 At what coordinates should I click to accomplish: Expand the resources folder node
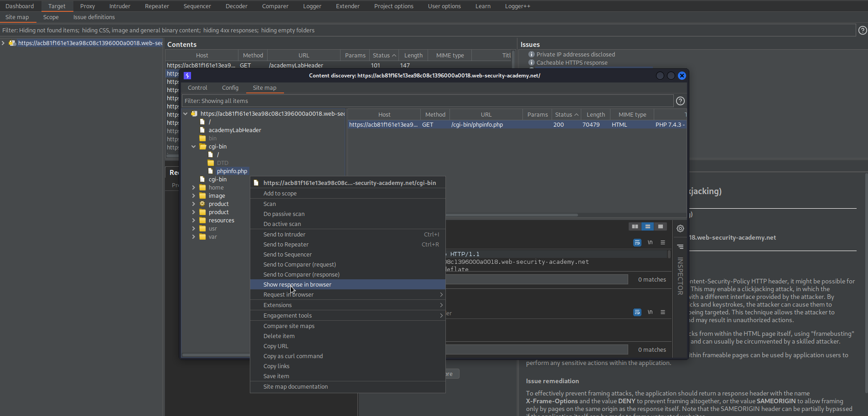(194, 221)
